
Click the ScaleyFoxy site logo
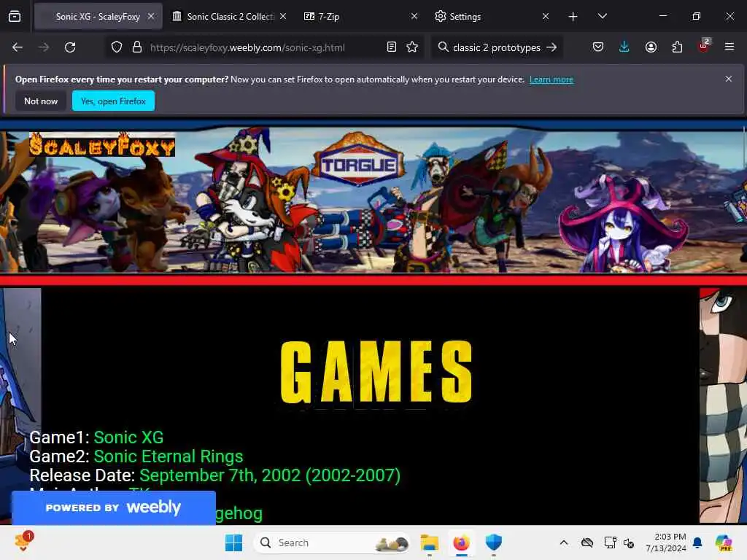102,145
